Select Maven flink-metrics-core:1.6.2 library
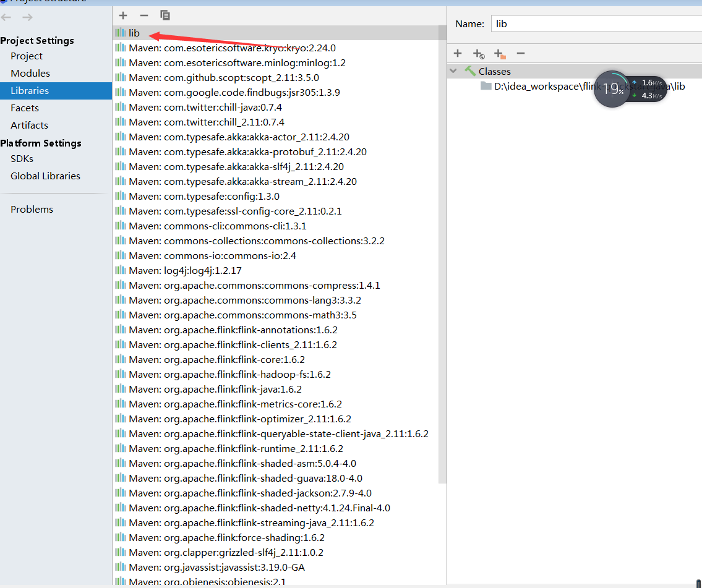 click(275, 404)
